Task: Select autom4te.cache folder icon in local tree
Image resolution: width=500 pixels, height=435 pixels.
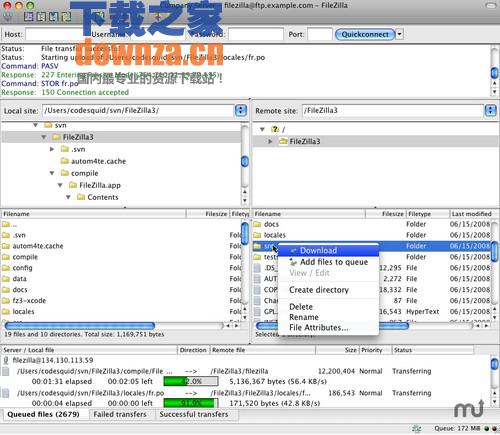Action: (65, 161)
